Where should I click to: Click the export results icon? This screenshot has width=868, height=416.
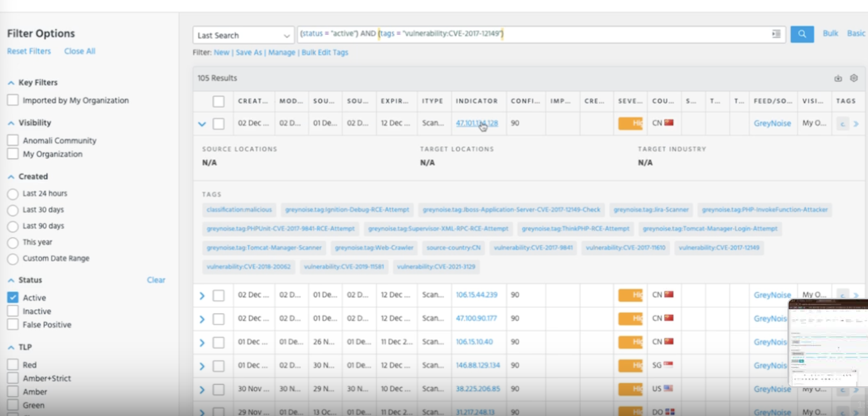point(838,78)
